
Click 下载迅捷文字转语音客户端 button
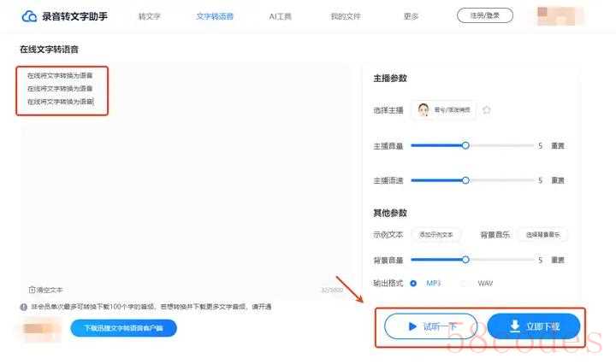coord(124,328)
